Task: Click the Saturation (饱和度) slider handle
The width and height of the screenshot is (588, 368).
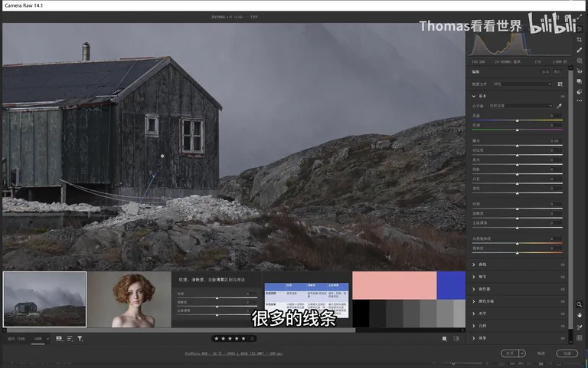Action: pos(517,253)
